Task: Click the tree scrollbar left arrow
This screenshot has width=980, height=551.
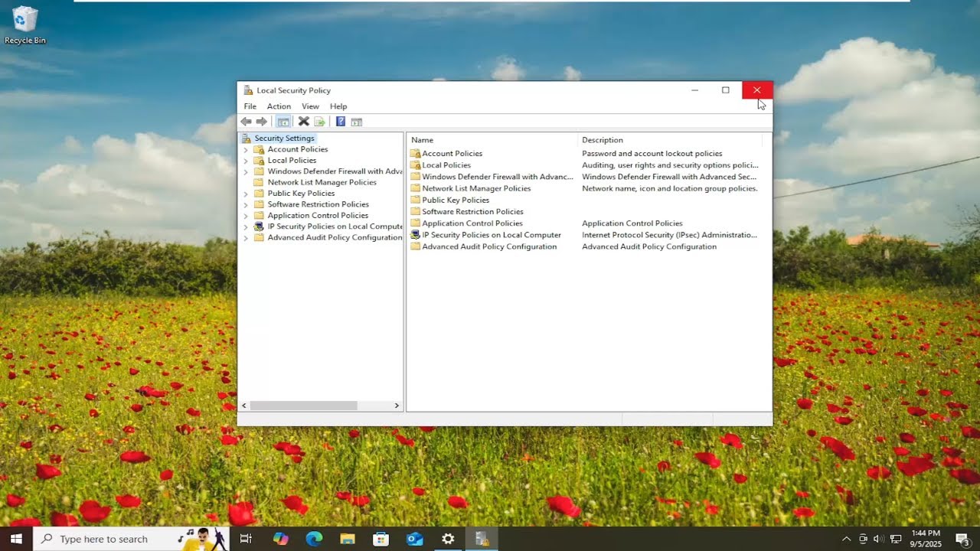Action: (244, 406)
